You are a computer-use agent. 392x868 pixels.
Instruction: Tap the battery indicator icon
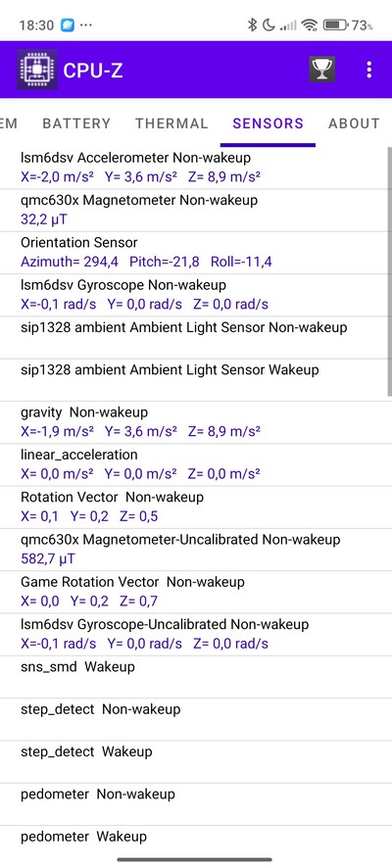[x=335, y=24]
